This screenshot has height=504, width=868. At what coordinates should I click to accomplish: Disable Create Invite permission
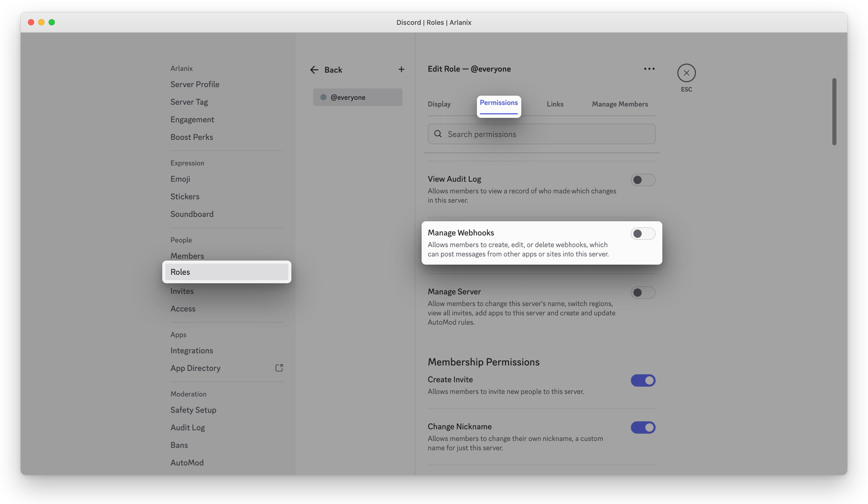643,381
